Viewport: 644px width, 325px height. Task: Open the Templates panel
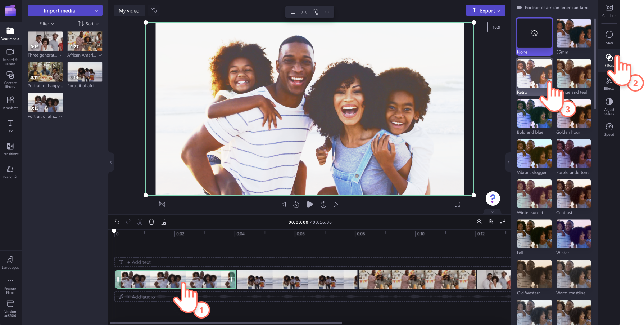10,103
